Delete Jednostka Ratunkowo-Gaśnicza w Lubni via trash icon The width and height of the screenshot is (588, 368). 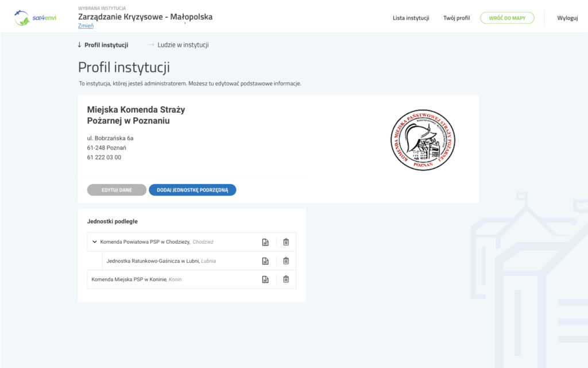point(285,260)
